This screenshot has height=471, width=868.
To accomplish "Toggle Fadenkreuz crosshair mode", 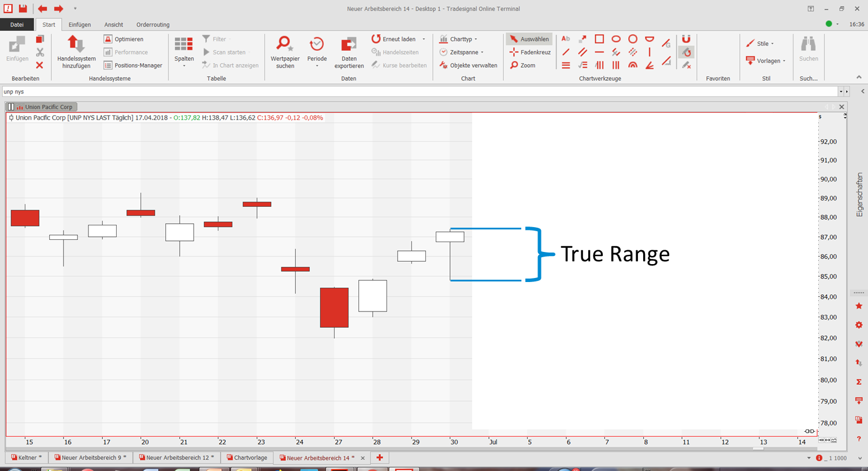I will [530, 52].
